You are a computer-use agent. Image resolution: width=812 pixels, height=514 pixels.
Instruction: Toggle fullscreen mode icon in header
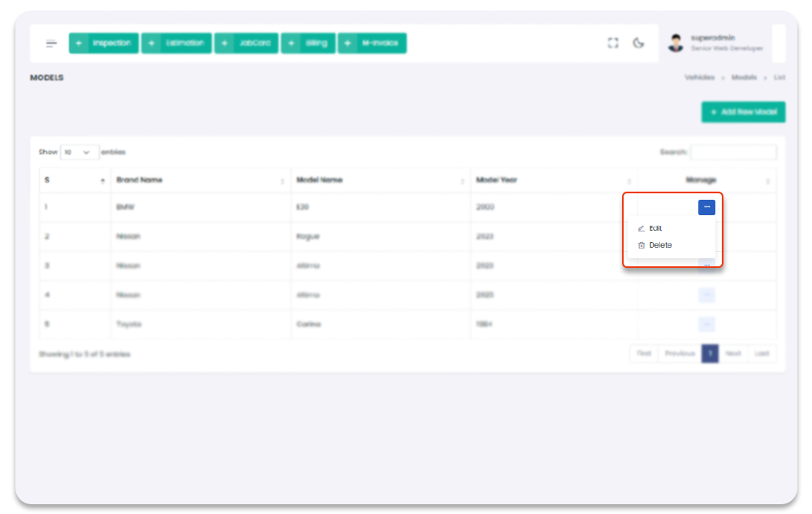coord(613,44)
